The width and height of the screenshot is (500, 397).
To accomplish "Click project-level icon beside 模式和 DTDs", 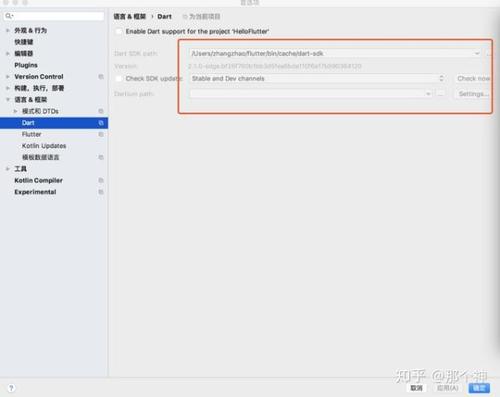I will point(101,111).
